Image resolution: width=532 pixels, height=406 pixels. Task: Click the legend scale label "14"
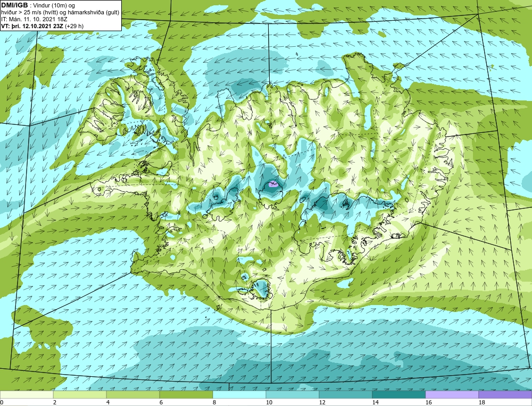pyautogui.click(x=375, y=402)
